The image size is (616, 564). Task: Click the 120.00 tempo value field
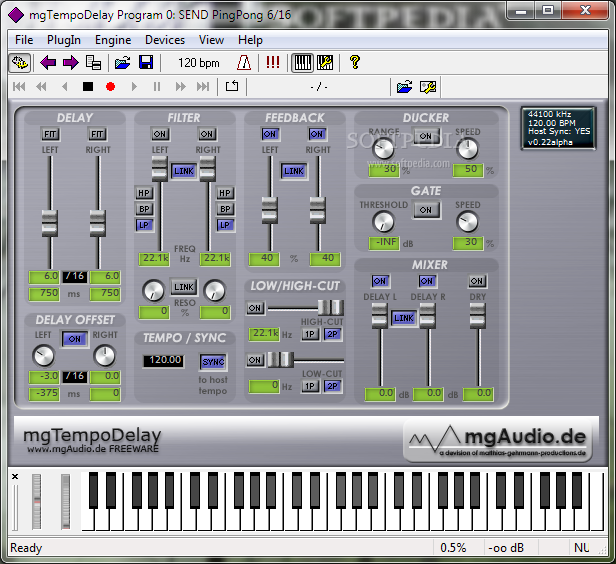point(163,361)
